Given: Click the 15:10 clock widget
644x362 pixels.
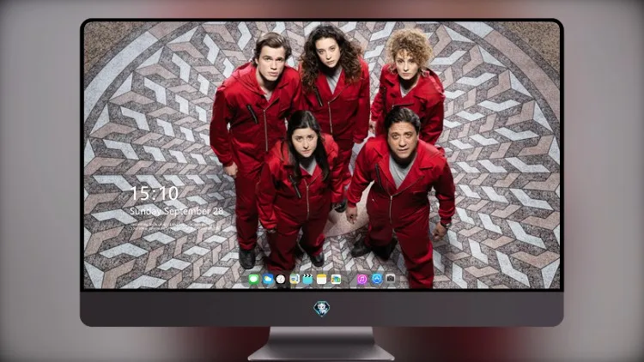Looking at the screenshot, I should point(154,193).
